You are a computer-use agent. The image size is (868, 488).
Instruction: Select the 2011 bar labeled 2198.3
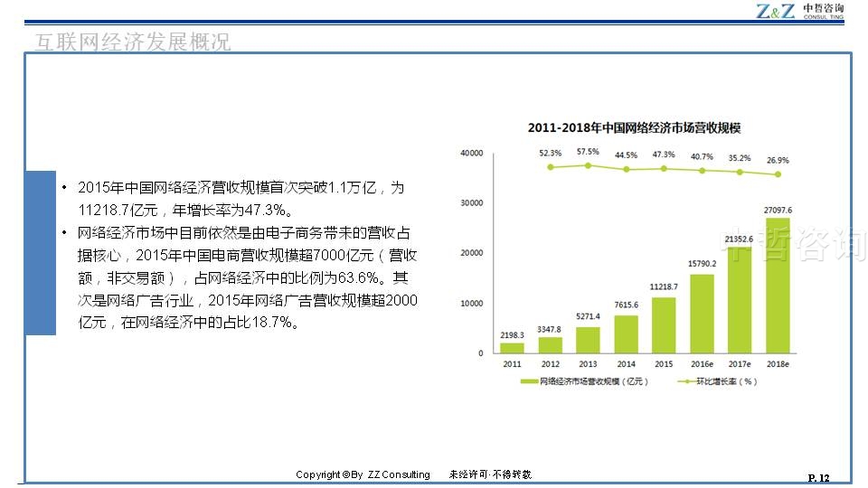[512, 347]
